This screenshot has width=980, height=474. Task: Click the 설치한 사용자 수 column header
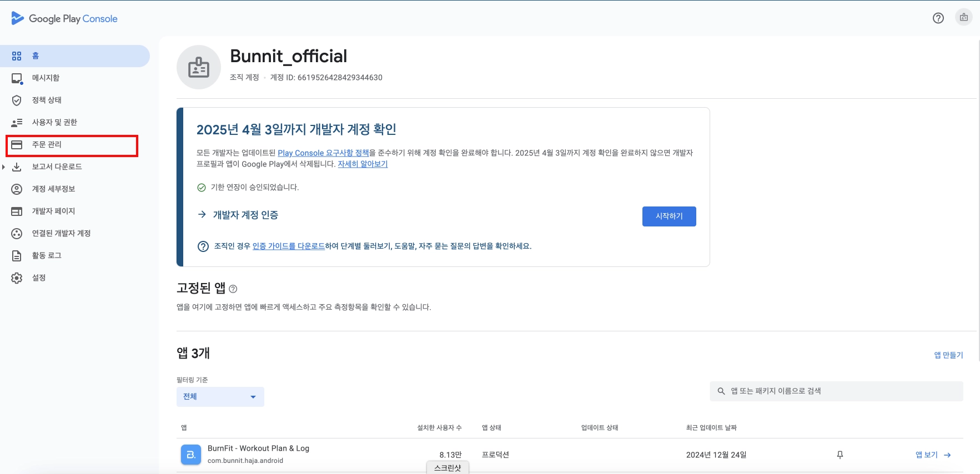coord(439,428)
